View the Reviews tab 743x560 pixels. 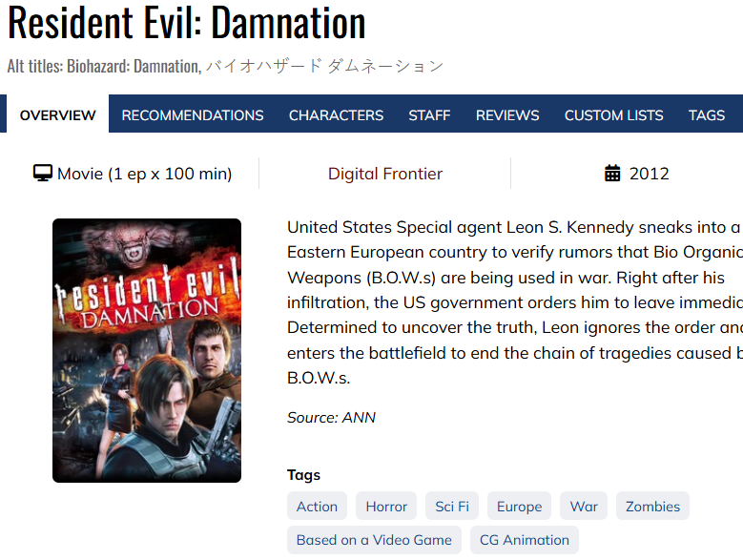pyautogui.click(x=507, y=115)
